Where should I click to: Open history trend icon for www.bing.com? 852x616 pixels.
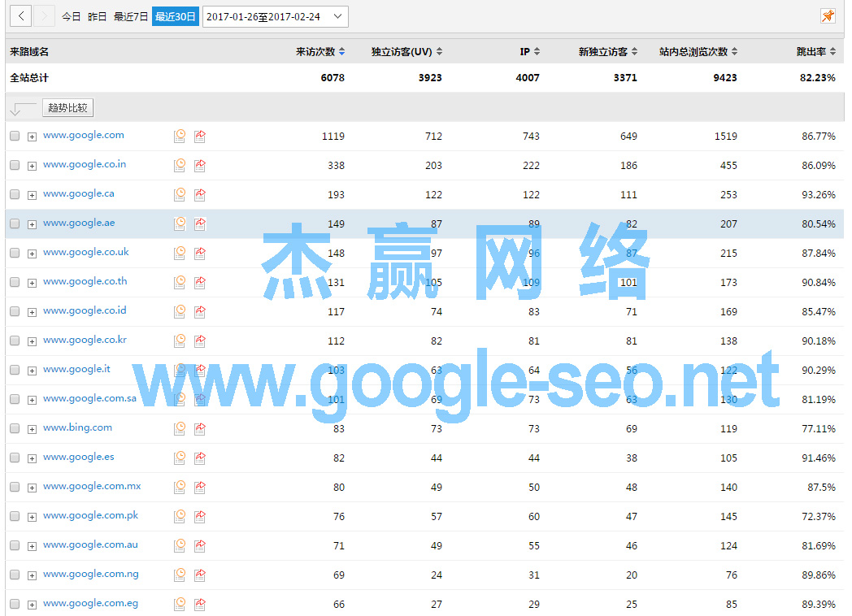coord(180,429)
